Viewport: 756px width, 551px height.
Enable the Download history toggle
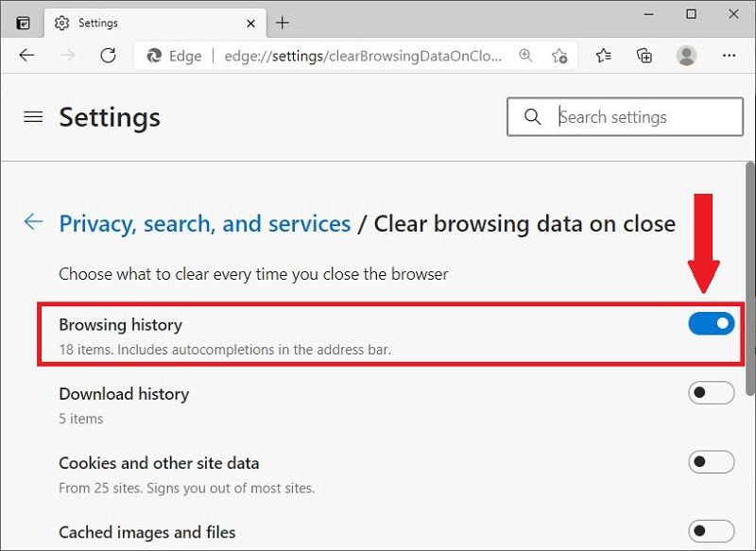tap(712, 392)
